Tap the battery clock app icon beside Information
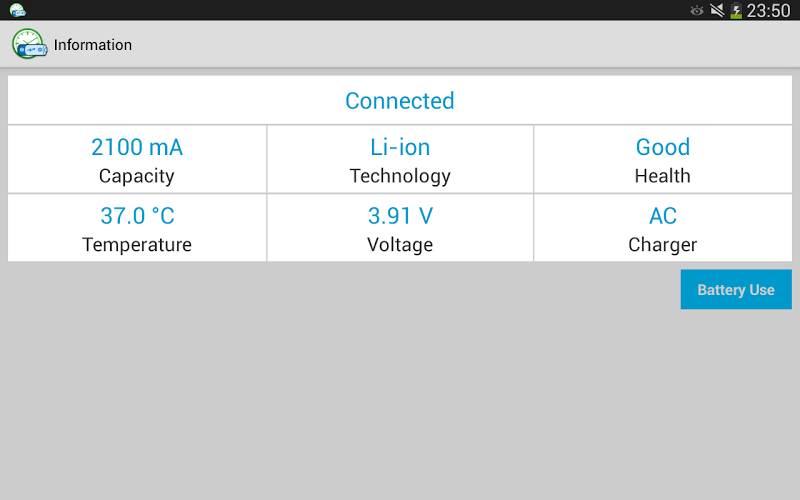The width and height of the screenshot is (800, 500). (x=29, y=45)
